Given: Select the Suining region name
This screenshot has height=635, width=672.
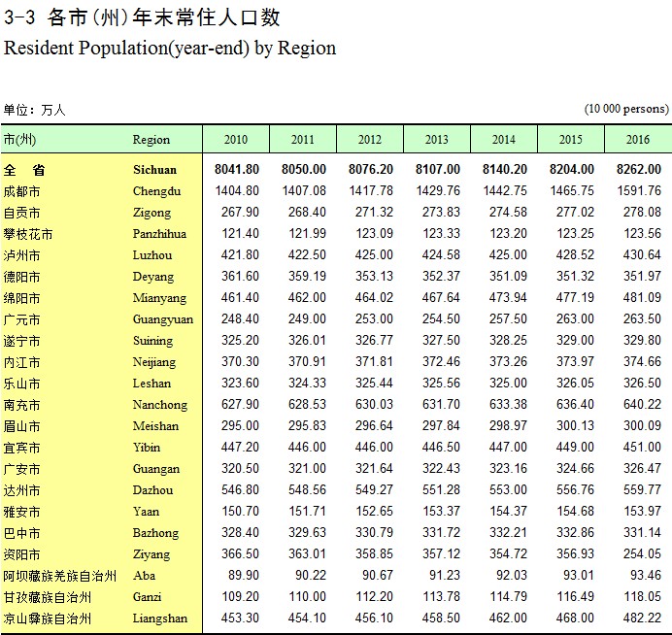Looking at the screenshot, I should point(153,341).
